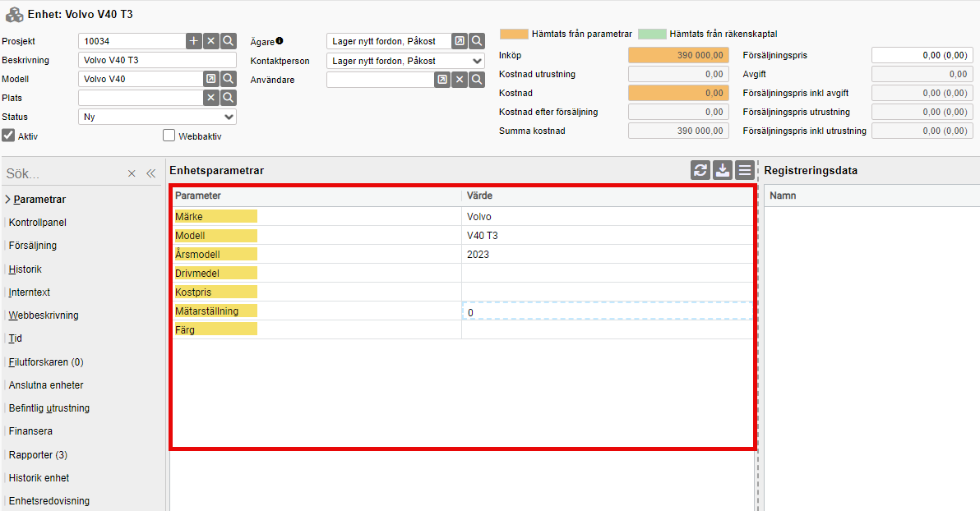980x511 pixels.
Task: Open the Kontaktperson dropdown
Action: pyautogui.click(x=405, y=61)
